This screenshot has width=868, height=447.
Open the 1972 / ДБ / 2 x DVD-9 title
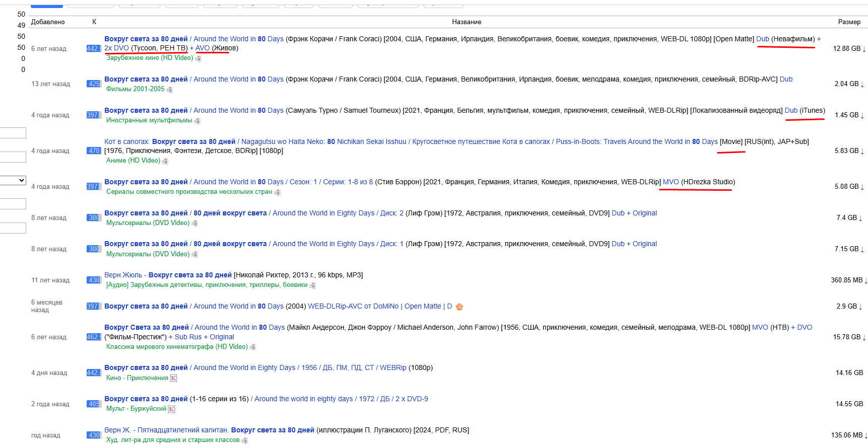point(266,399)
